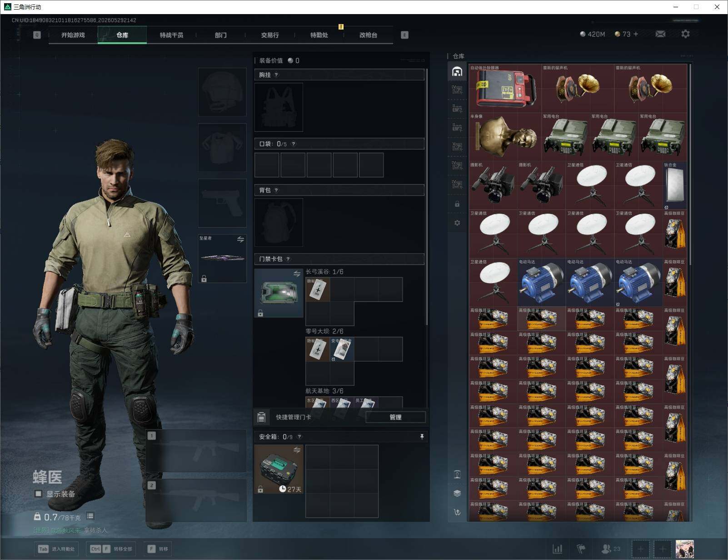
Task: Open settings gear in top bar
Action: point(685,34)
